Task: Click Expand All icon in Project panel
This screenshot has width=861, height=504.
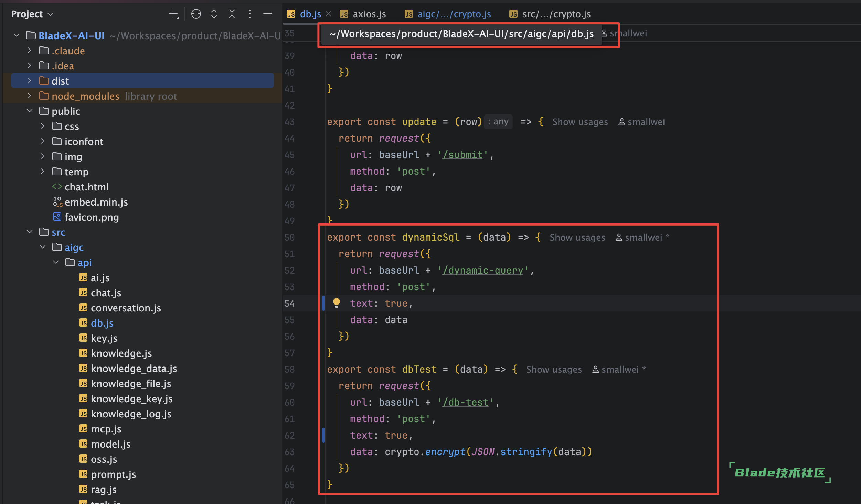Action: [214, 14]
